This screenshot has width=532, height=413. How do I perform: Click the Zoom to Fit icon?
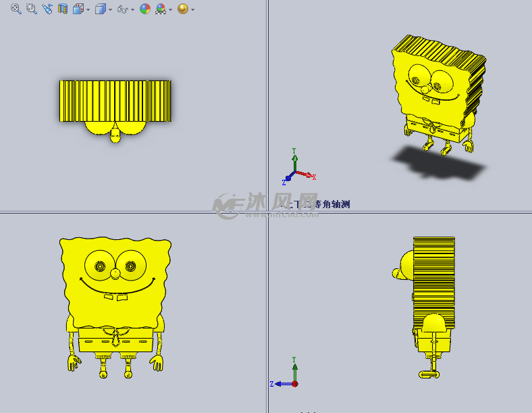tap(16, 9)
